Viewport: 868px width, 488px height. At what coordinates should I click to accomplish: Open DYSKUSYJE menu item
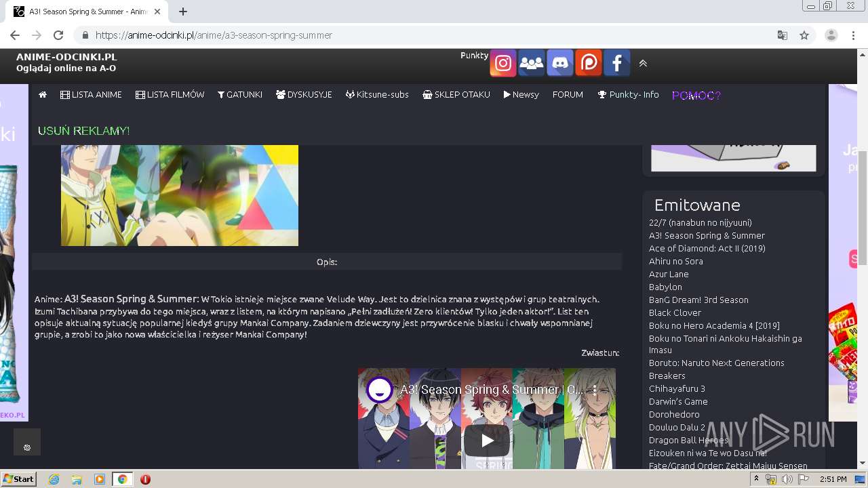point(304,95)
